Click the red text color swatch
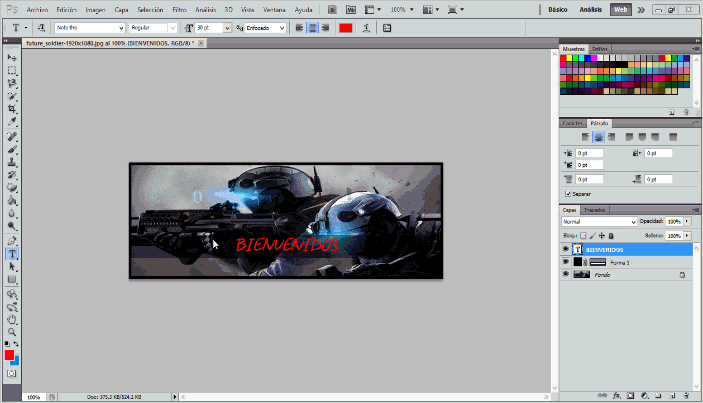This screenshot has height=403, width=703. point(346,28)
